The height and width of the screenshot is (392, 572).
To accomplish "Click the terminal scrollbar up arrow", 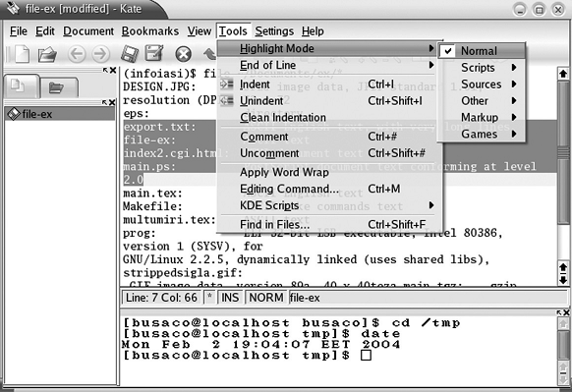I will click(x=563, y=323).
